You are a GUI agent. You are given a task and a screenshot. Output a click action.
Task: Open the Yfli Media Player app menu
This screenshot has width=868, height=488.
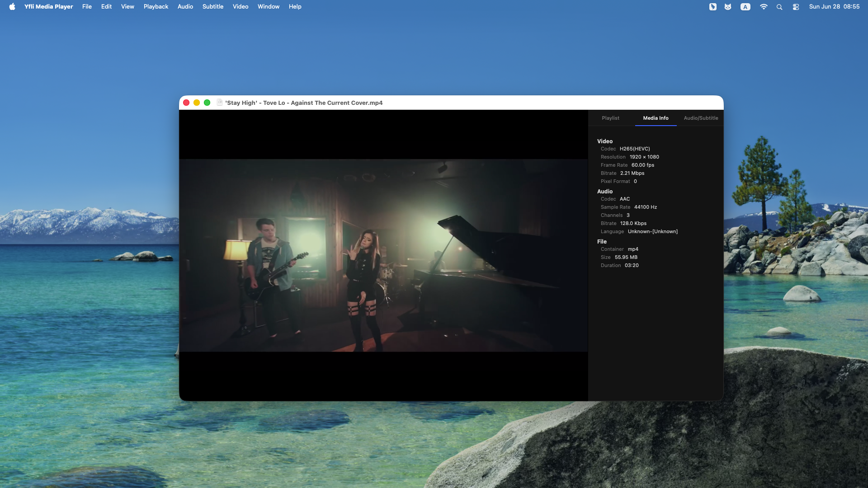click(x=48, y=6)
